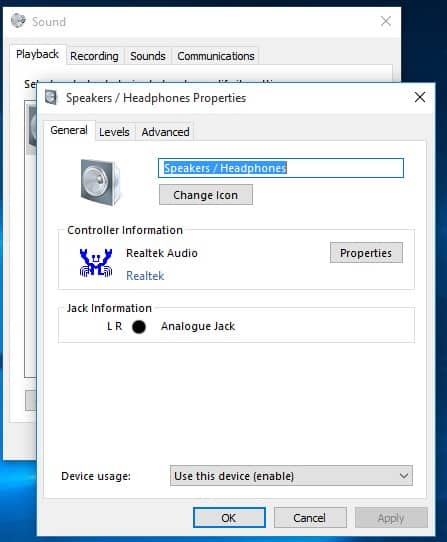This screenshot has height=542, width=447.
Task: Expand the Device usage dropdown arrow
Action: tap(403, 476)
